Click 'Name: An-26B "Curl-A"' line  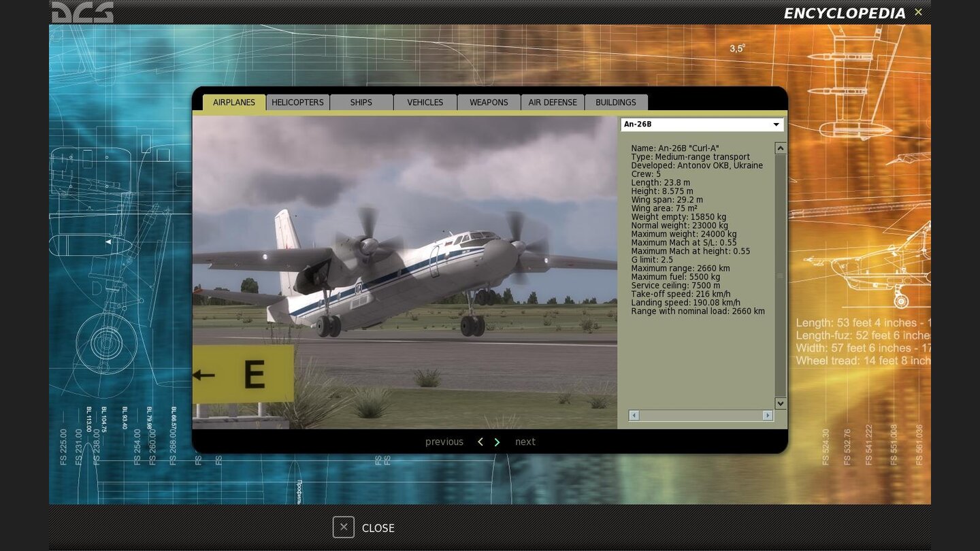pos(674,148)
